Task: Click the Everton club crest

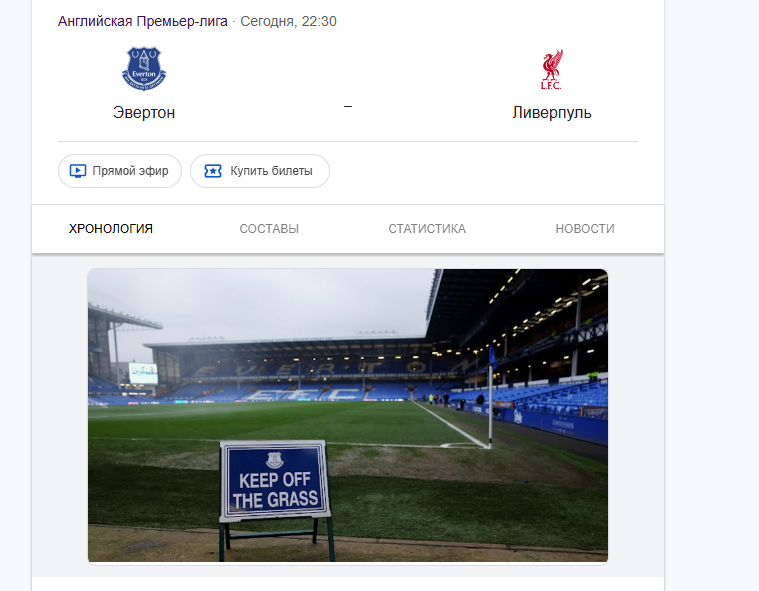Action: click(x=144, y=68)
